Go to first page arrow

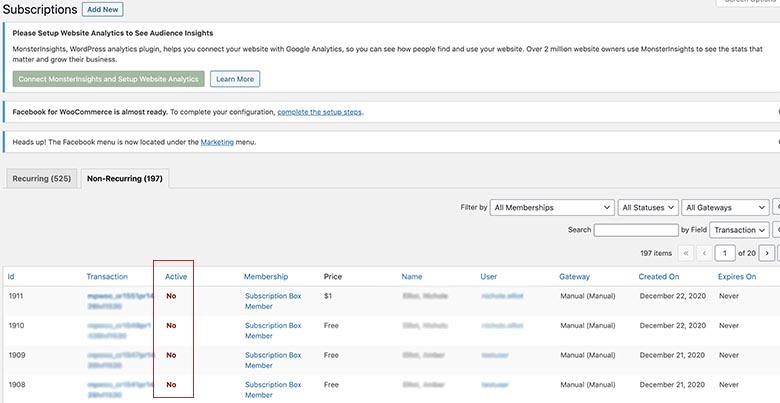click(685, 253)
